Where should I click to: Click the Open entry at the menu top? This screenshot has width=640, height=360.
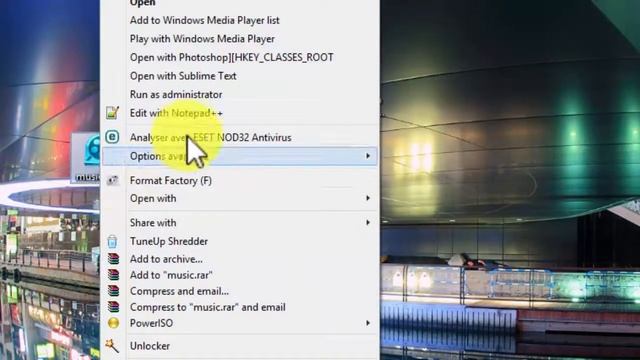coord(142,3)
